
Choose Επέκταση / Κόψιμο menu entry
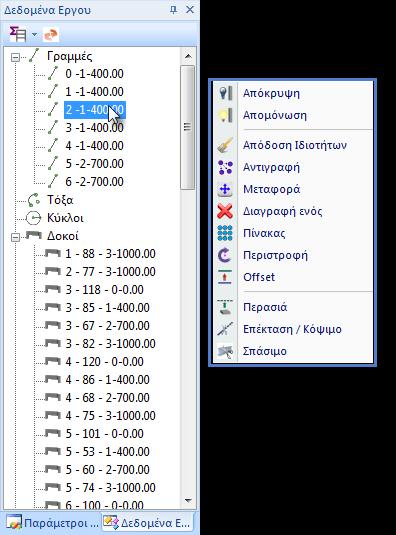tap(293, 329)
